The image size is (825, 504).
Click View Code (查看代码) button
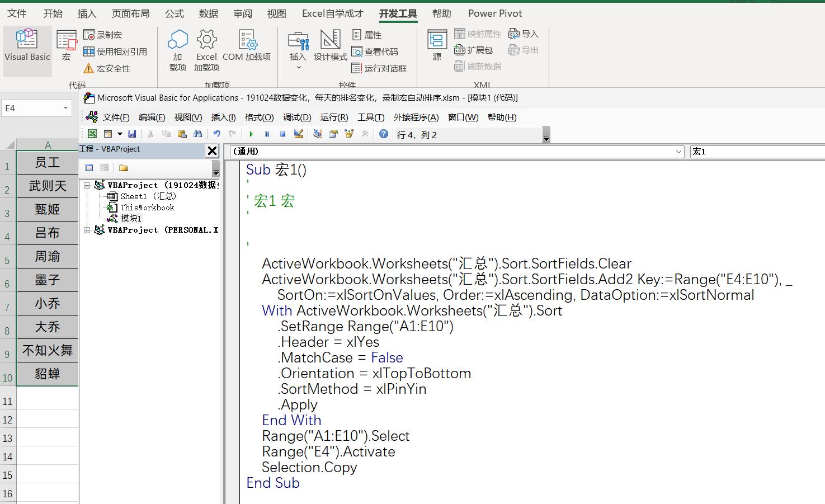375,51
